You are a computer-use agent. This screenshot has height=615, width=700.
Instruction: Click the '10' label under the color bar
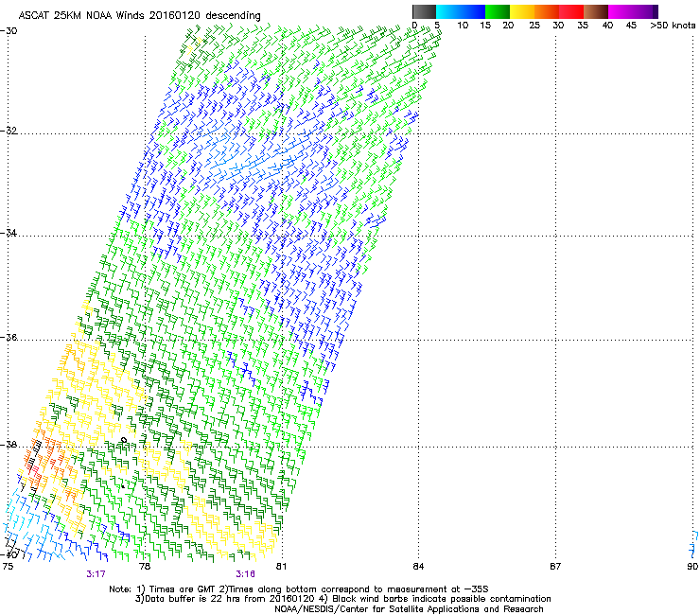coord(463,26)
